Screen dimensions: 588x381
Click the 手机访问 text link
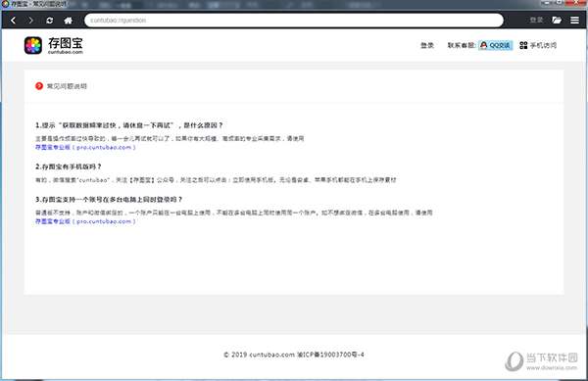point(543,45)
